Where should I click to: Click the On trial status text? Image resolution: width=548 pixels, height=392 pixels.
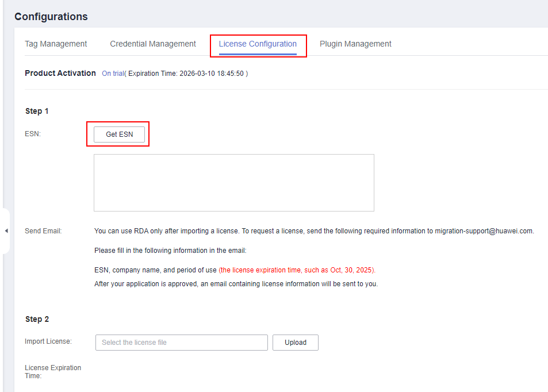[113, 74]
